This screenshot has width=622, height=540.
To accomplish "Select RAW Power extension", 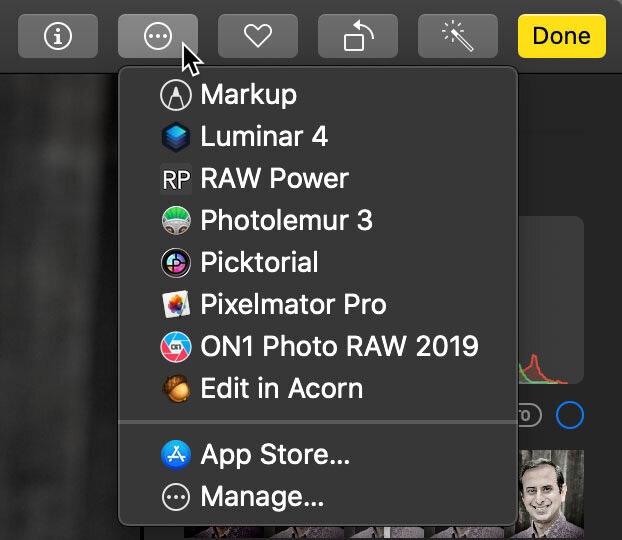I will click(318, 179).
